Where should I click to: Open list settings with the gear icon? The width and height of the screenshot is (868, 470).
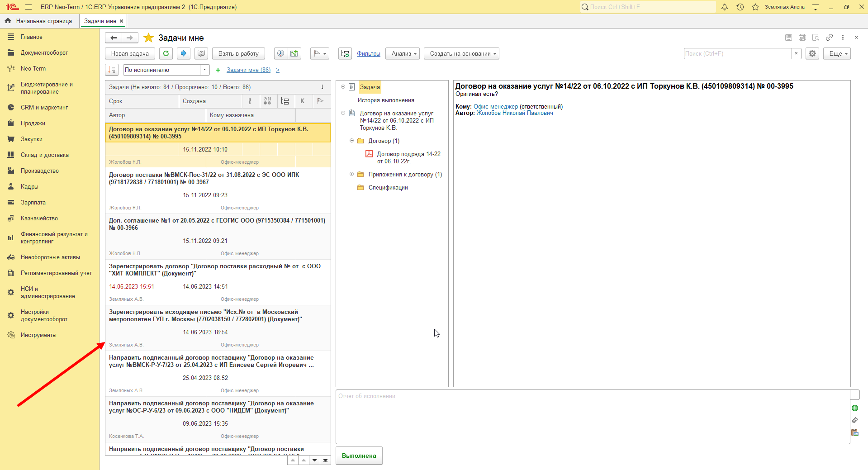(812, 53)
